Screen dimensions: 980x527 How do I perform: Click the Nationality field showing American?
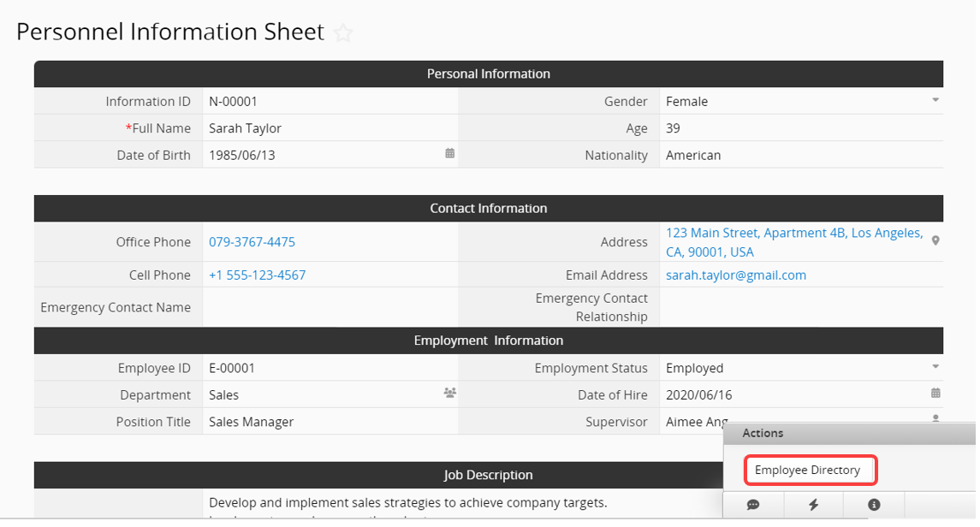point(796,156)
